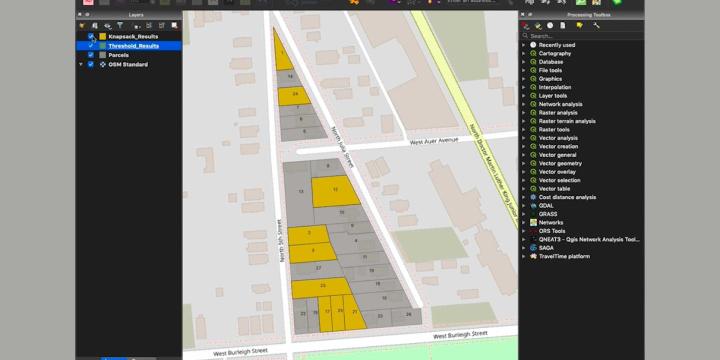Click the Add Group icon in Layers
This screenshot has width=720, height=360.
pos(95,26)
